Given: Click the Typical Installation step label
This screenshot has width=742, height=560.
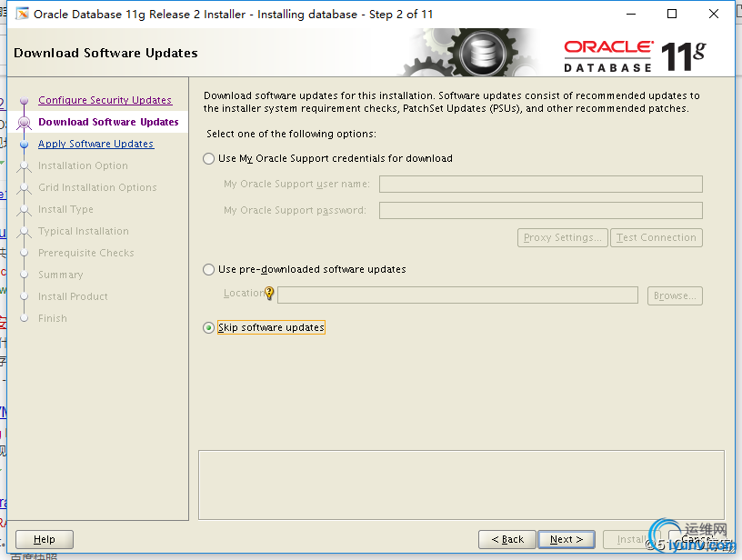Looking at the screenshot, I should click(84, 231).
